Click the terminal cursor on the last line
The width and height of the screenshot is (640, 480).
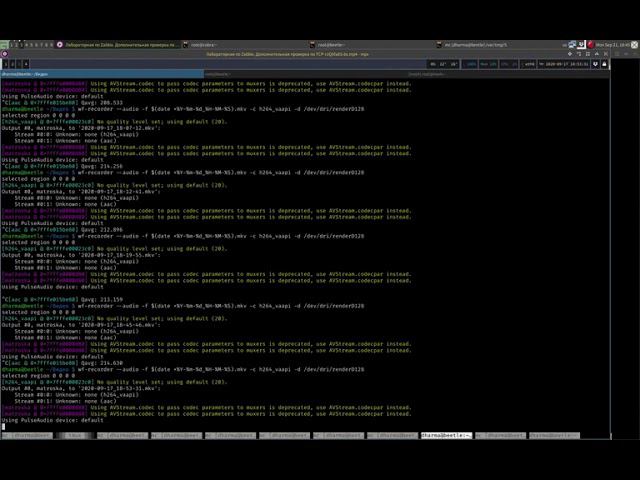click(x=3, y=427)
